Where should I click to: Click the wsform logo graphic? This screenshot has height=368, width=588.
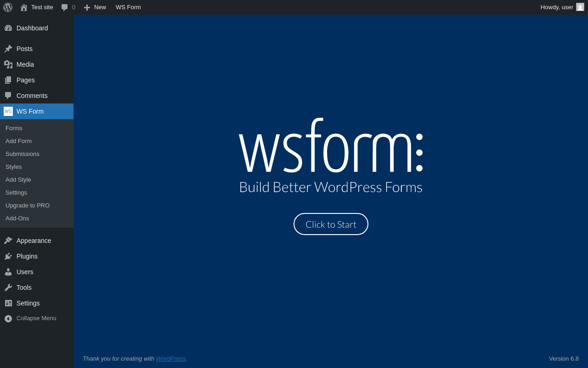coord(331,145)
